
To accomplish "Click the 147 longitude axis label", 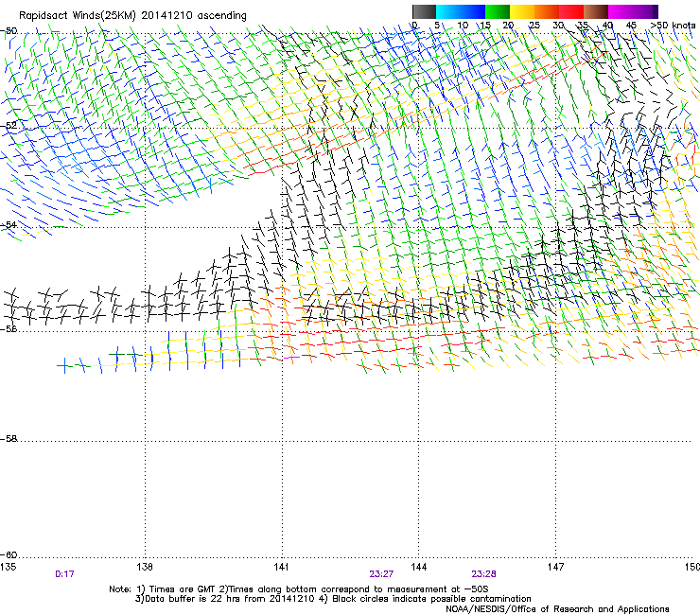I will coord(556,567).
